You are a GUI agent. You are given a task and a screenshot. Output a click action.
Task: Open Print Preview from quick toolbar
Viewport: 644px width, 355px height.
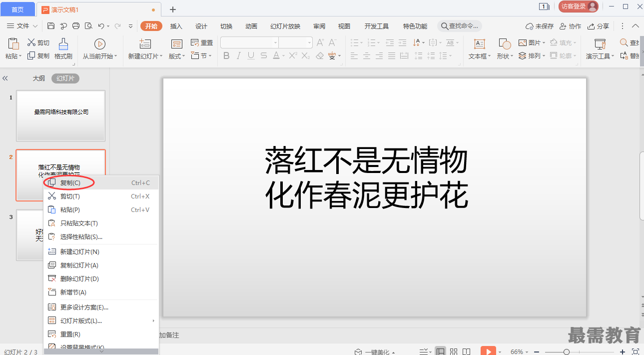[88, 26]
